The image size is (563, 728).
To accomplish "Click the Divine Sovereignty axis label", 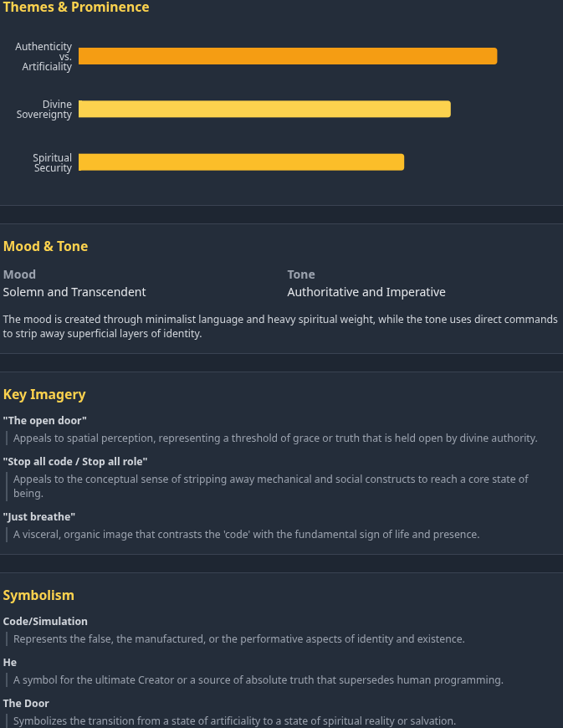I will tap(44, 110).
